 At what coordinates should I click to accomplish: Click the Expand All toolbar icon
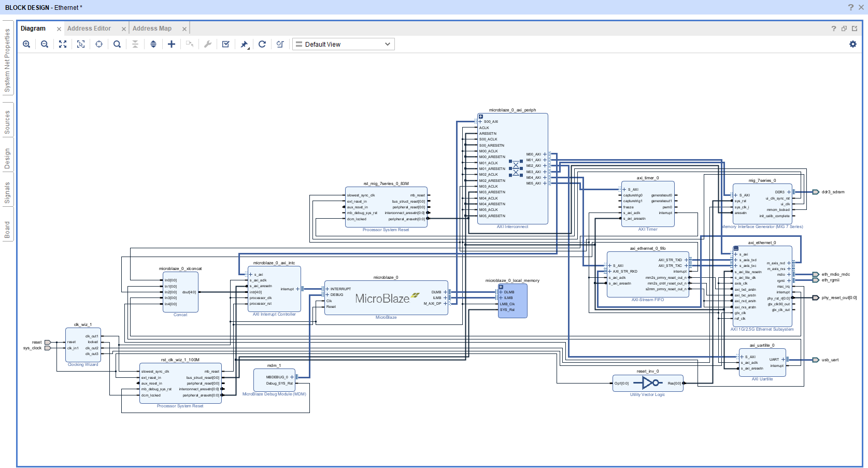tap(153, 45)
